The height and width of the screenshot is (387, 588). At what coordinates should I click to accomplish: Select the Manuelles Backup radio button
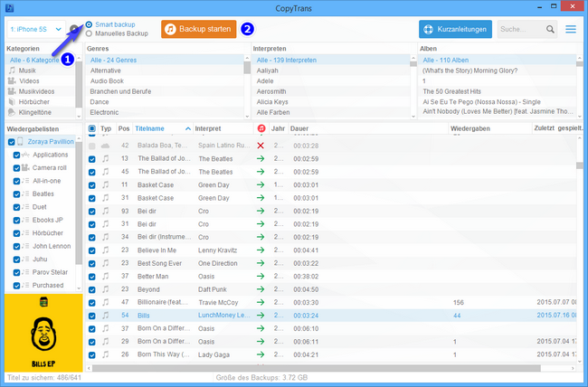(x=89, y=33)
